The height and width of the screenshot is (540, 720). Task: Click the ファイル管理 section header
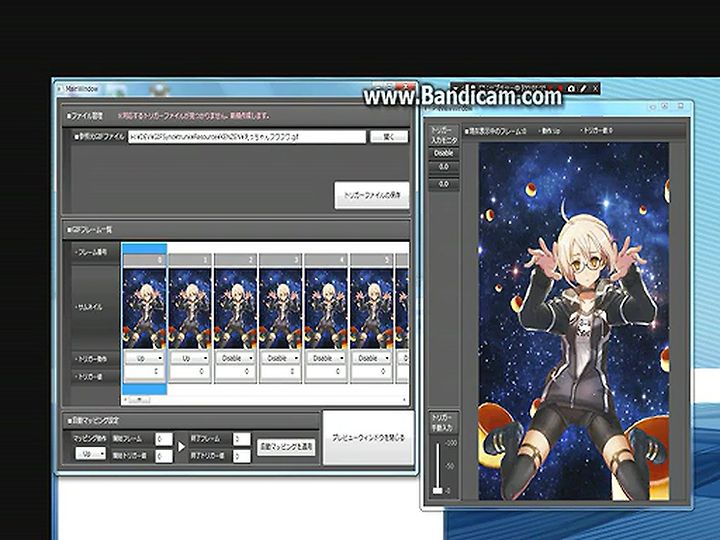click(85, 116)
